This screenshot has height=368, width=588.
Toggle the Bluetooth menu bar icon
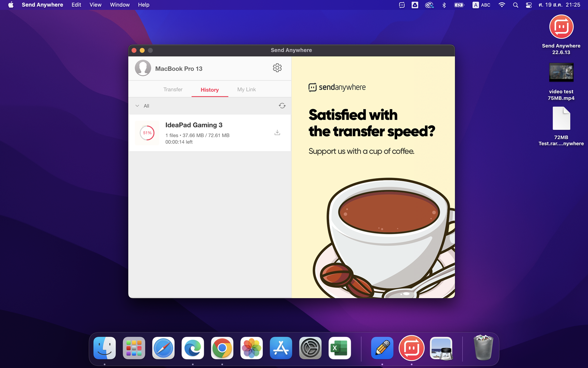pos(444,5)
